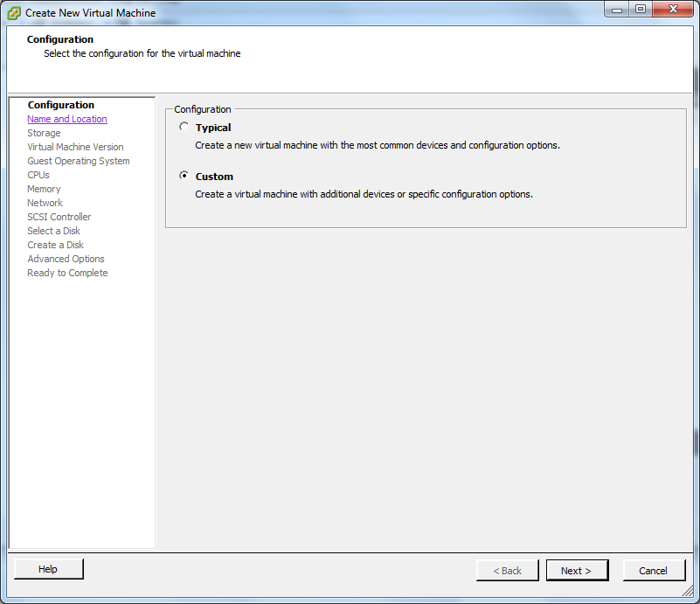700x604 pixels.
Task: Close the Create New Virtual Machine window
Action: tap(673, 10)
